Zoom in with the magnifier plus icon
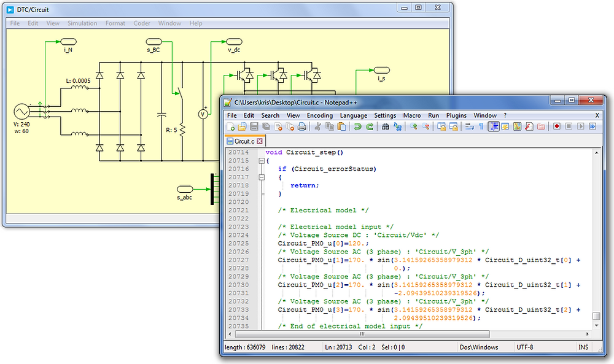Screen dimensions: 614x364 point(413,126)
